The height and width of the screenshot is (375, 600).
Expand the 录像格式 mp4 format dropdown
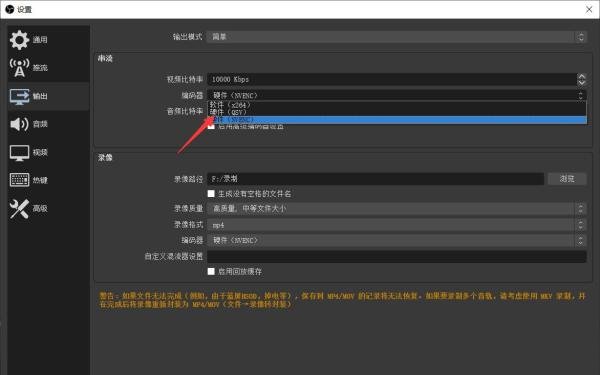point(397,225)
